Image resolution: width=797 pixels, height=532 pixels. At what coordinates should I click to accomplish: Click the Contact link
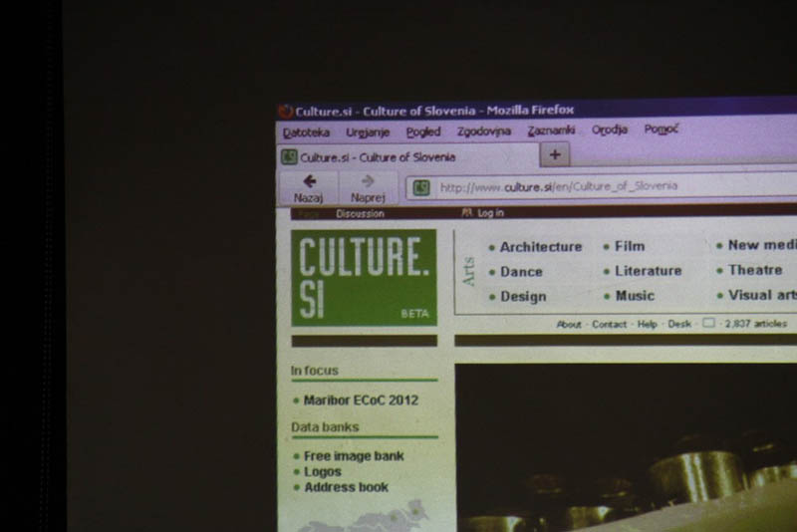pyautogui.click(x=609, y=324)
